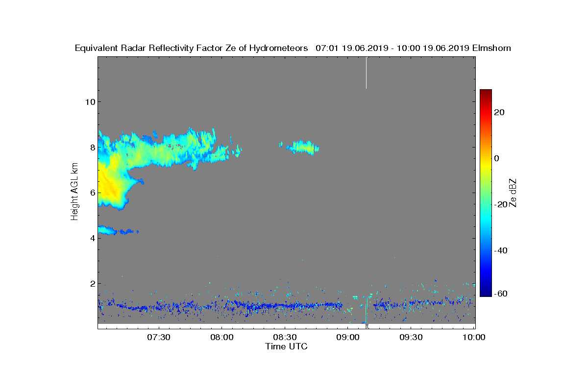
Task: Click the colorbar value -40
Action: [x=502, y=250]
